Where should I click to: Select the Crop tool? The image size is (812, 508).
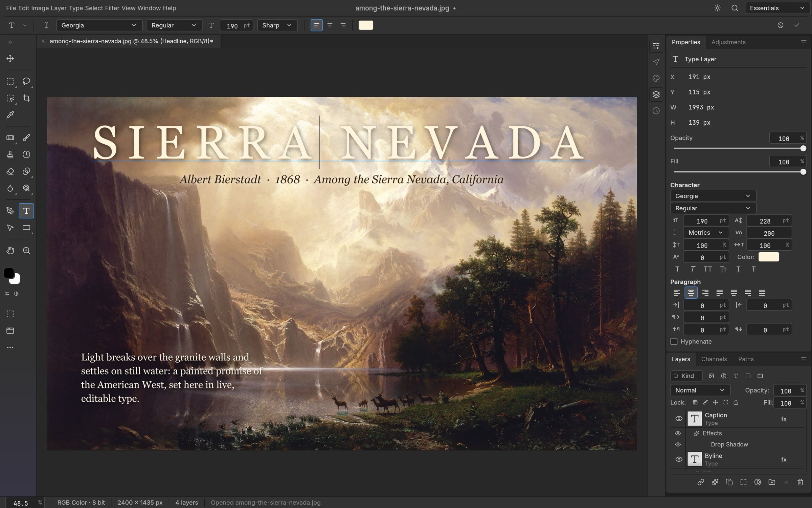coord(26,98)
